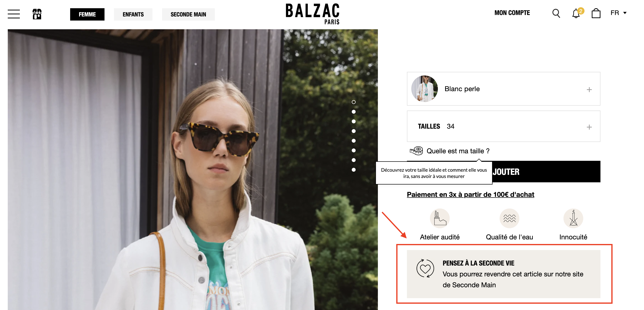Open the shopping bag cart
This screenshot has height=310, width=644.
596,13
